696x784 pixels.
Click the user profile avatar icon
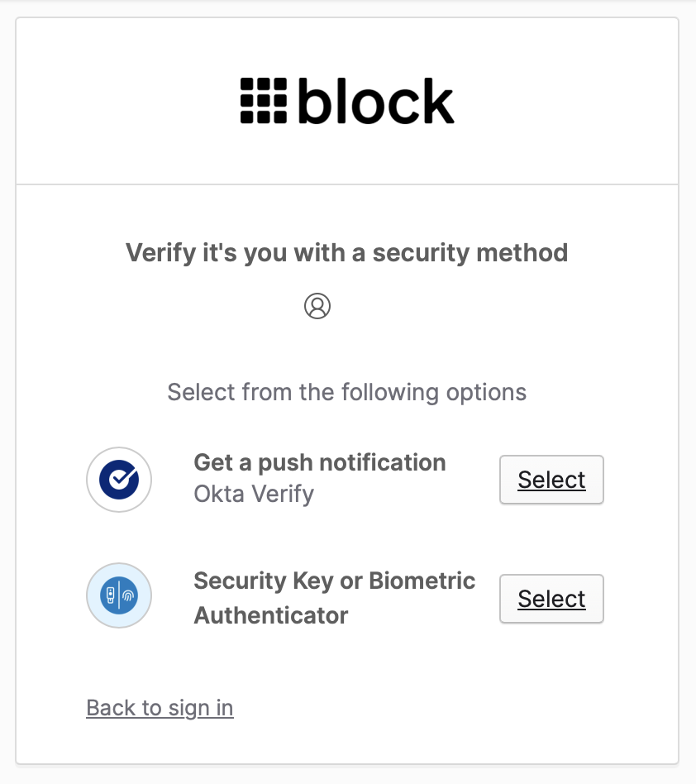coord(317,306)
